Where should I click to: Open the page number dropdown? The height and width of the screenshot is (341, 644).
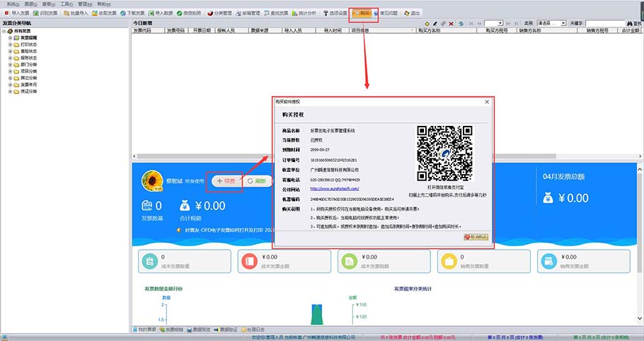coord(498,23)
